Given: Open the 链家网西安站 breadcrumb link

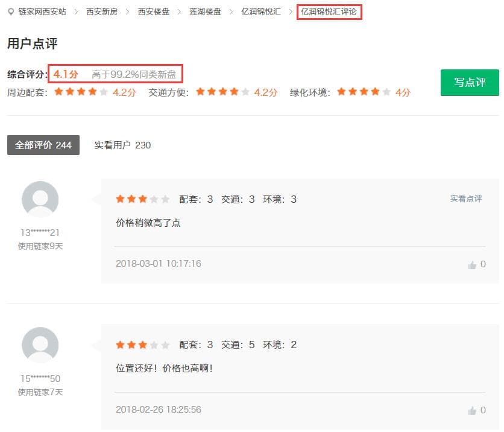Looking at the screenshot, I should [x=42, y=11].
